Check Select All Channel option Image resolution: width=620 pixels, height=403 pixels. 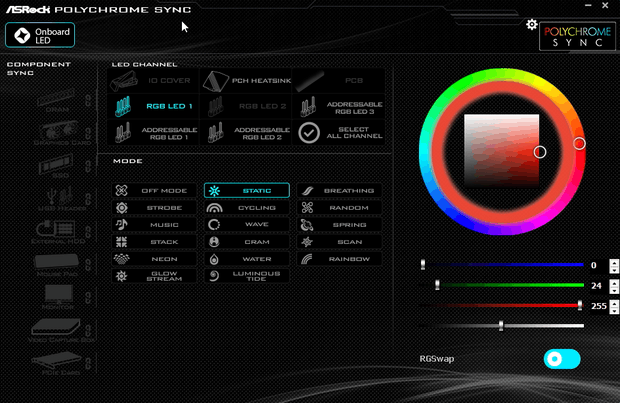pos(338,133)
